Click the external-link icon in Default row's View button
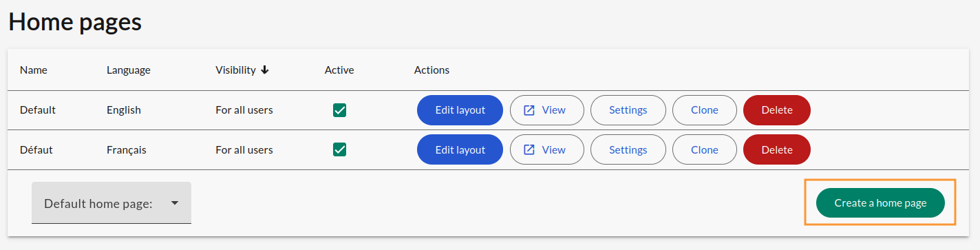This screenshot has height=250, width=980. click(529, 110)
